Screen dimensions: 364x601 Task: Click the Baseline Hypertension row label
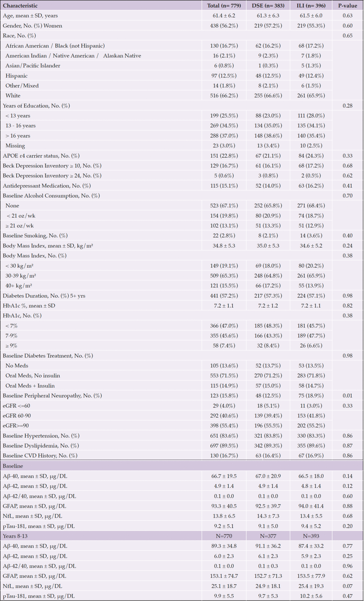(41, 436)
